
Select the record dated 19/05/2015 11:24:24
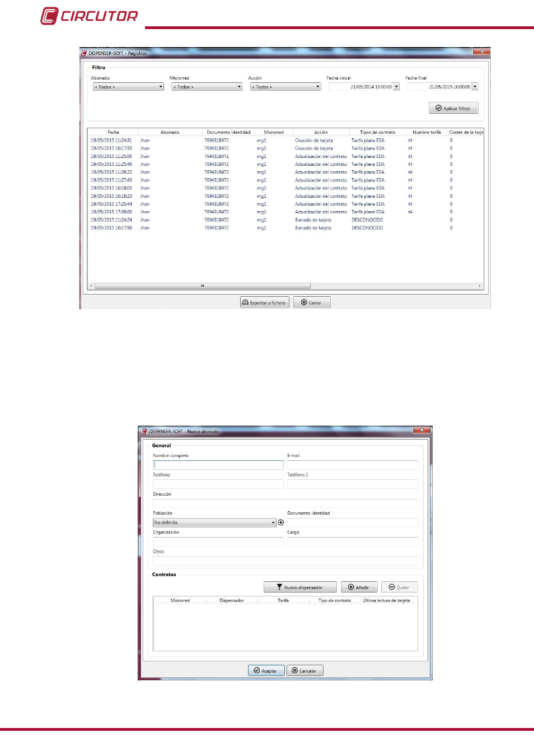(x=285, y=220)
